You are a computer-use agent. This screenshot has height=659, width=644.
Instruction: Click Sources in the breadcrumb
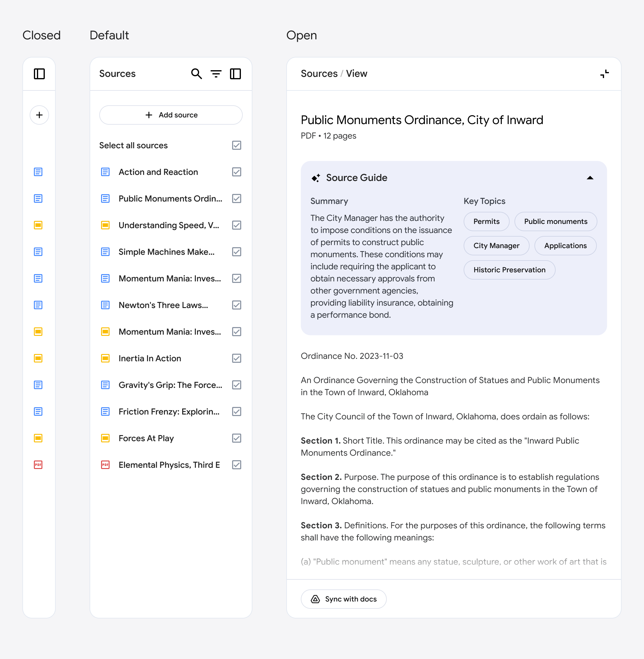click(319, 74)
